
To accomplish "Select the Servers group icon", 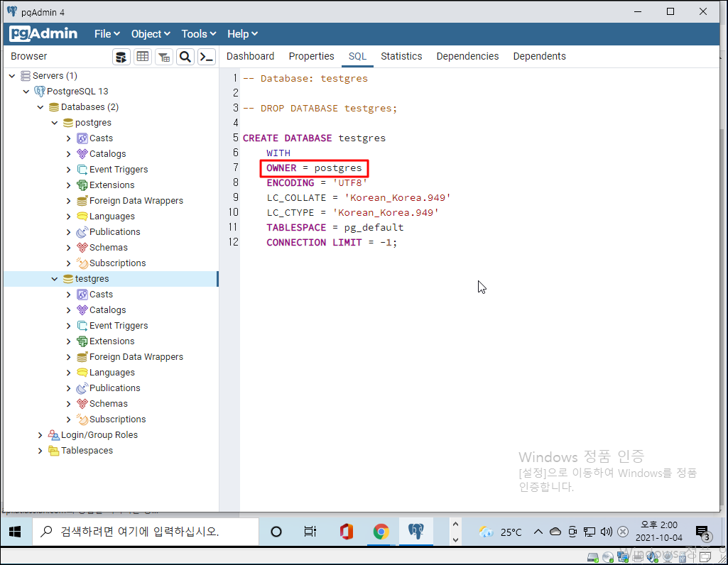I will 26,76.
